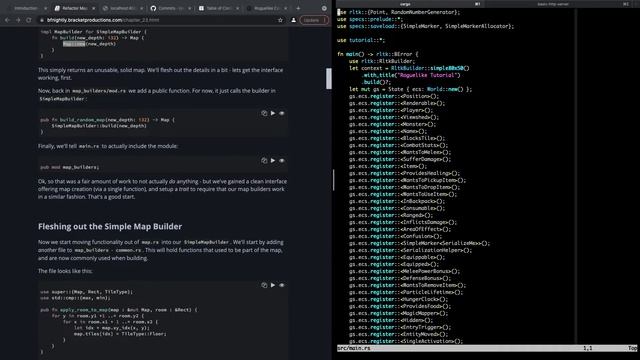Open the browser tab search dropdown
Image resolution: width=640 pixels, height=360 pixels.
click(324, 8)
